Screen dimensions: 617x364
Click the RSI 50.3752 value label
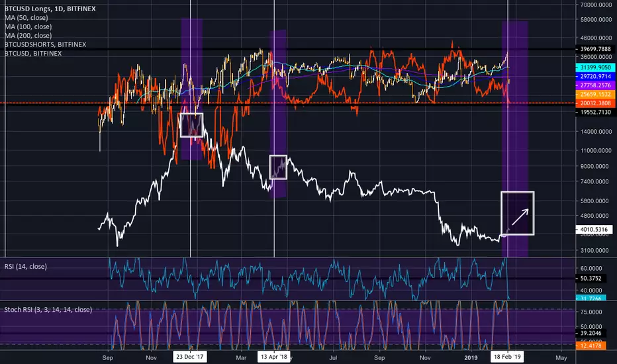tap(591, 278)
